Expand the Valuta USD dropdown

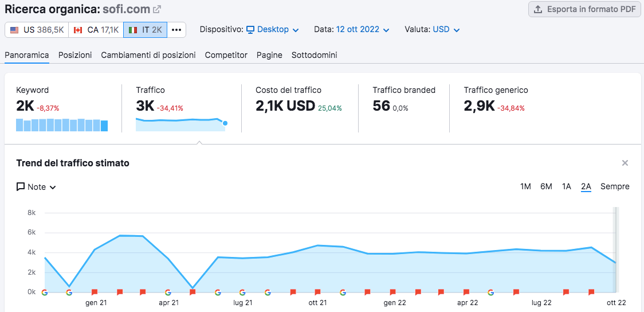446,29
